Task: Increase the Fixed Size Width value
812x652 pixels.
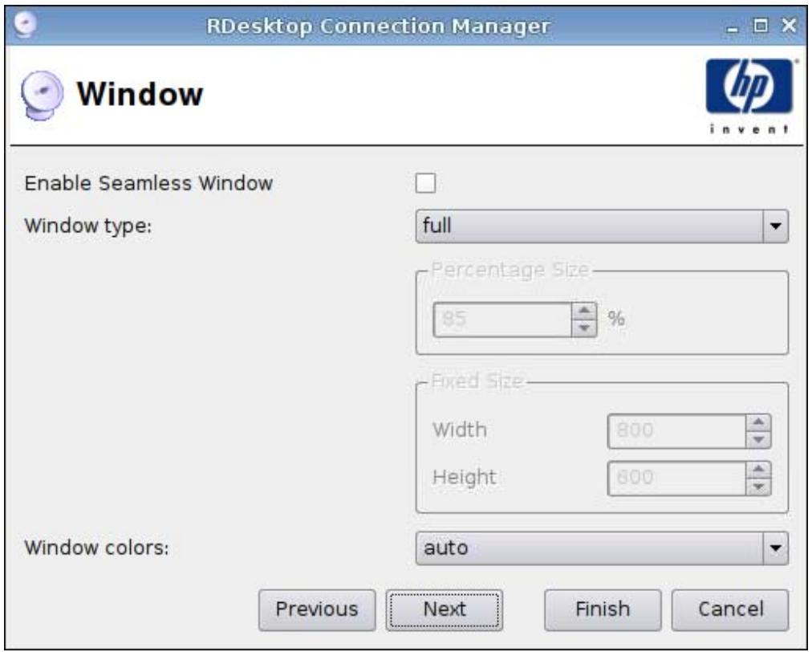Action: 758,422
